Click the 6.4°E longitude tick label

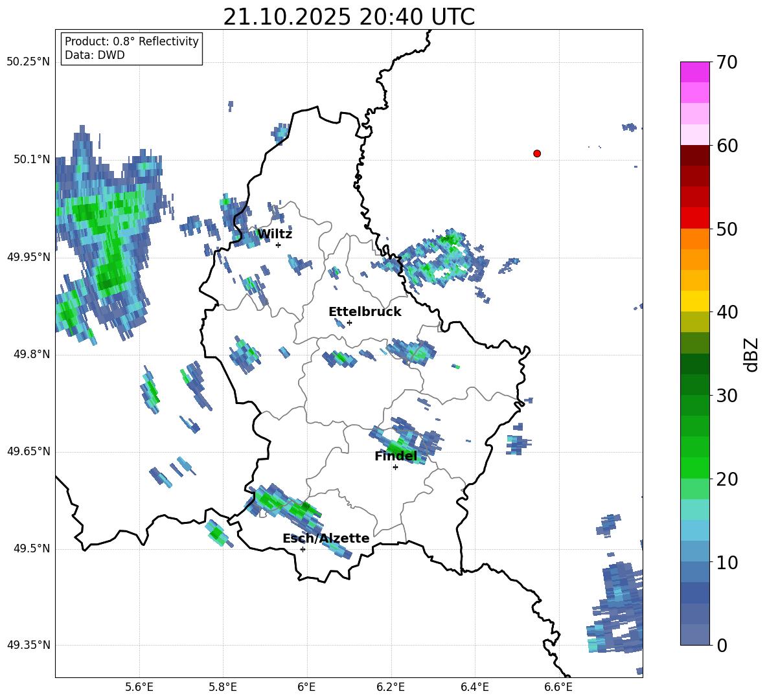coord(474,687)
